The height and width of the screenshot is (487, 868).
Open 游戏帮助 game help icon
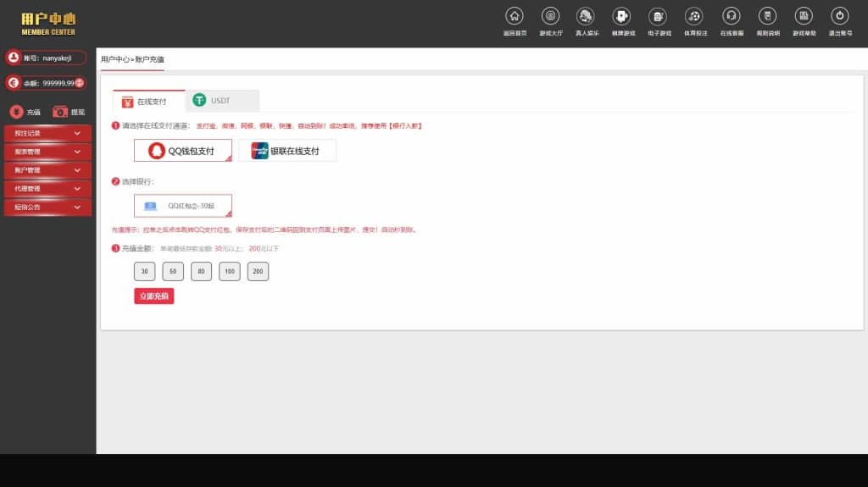pos(804,16)
